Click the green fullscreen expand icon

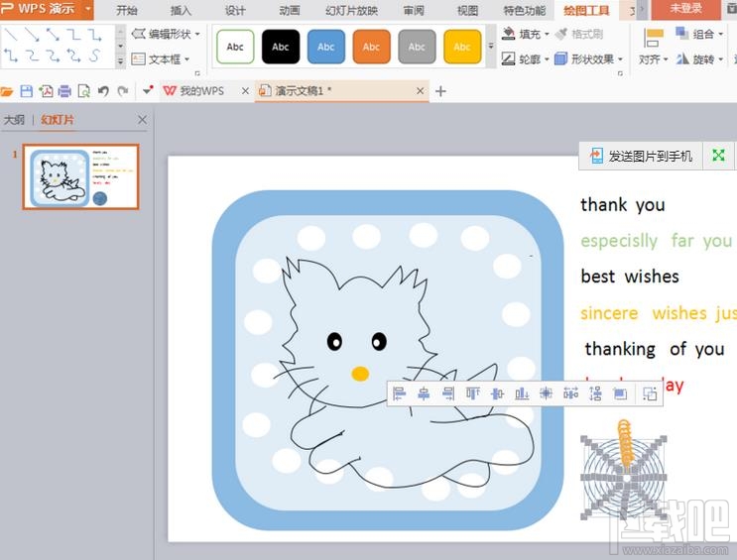[718, 156]
